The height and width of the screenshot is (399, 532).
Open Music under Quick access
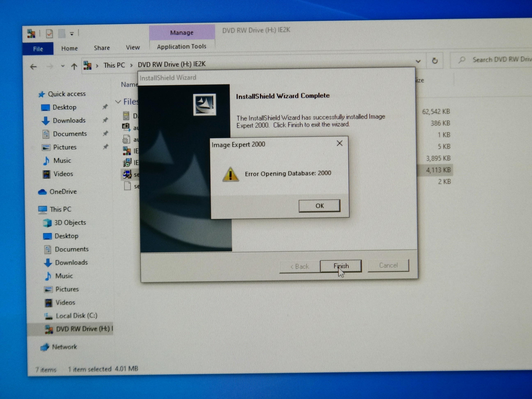click(62, 161)
